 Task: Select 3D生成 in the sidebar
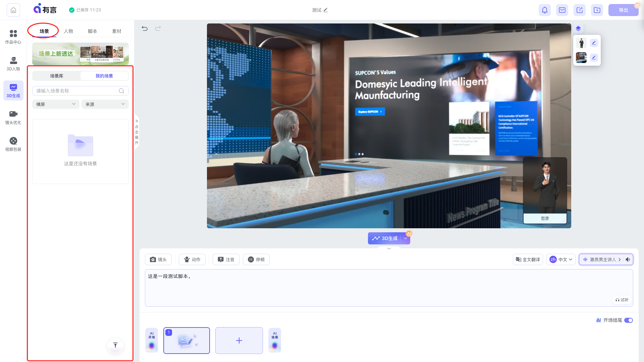coord(13,90)
